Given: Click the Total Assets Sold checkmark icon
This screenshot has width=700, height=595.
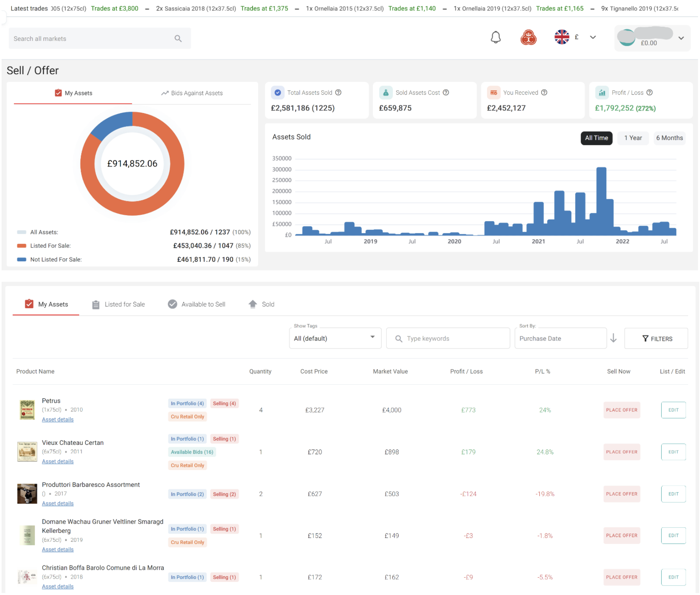Looking at the screenshot, I should (278, 93).
